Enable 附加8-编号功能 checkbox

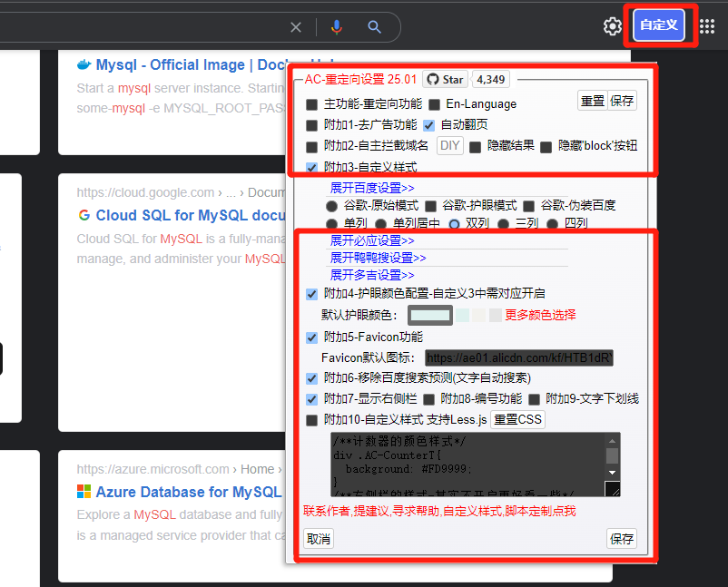click(x=429, y=399)
